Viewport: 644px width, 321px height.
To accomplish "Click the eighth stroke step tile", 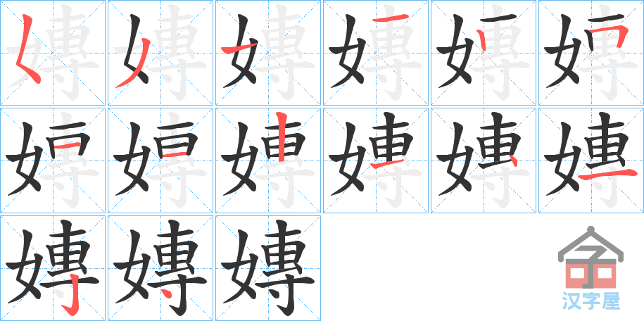I will tap(160, 160).
